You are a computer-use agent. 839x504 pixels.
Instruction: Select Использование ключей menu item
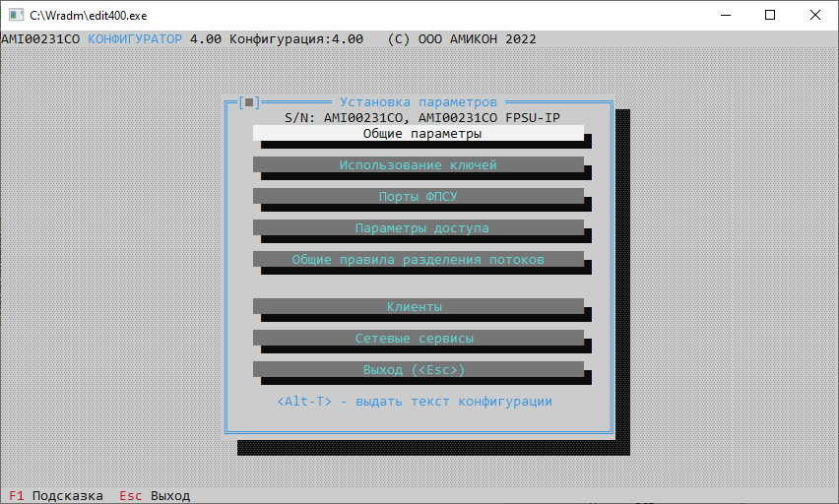pos(419,164)
